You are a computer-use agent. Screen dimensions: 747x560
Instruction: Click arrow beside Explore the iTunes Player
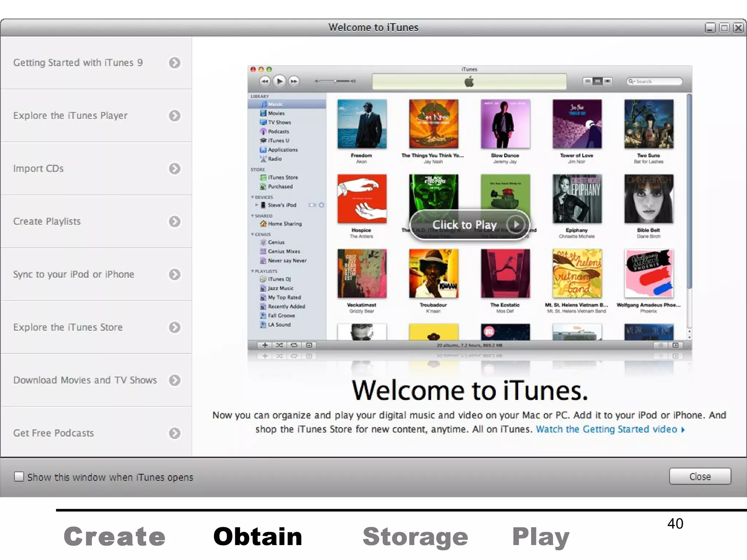click(175, 116)
